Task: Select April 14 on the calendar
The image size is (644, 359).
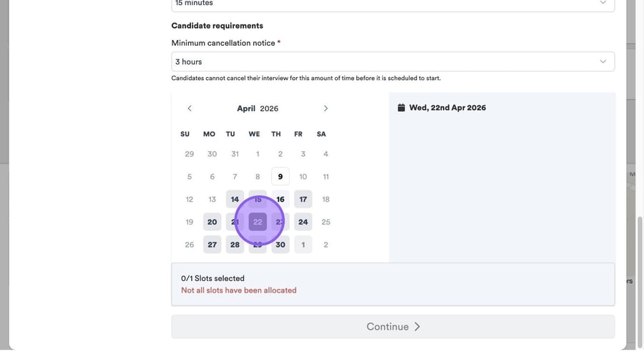Action: click(x=235, y=200)
